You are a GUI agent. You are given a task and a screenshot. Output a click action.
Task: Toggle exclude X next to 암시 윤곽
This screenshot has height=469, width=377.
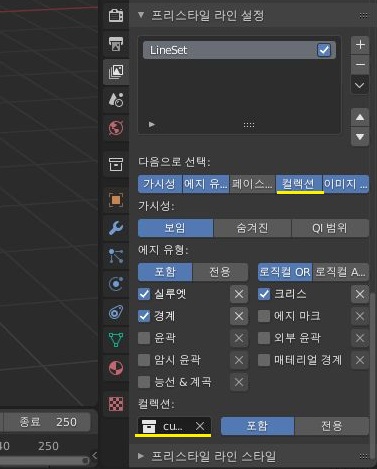239,360
